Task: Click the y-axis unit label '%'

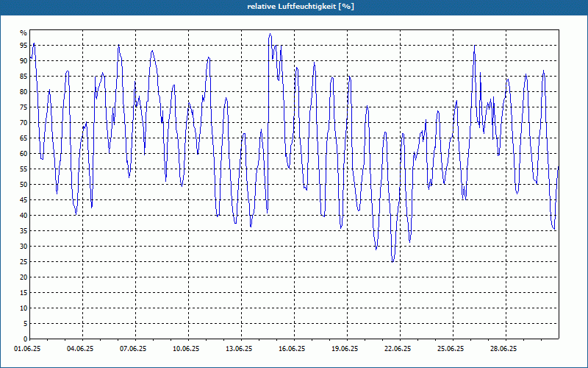Action: point(24,33)
